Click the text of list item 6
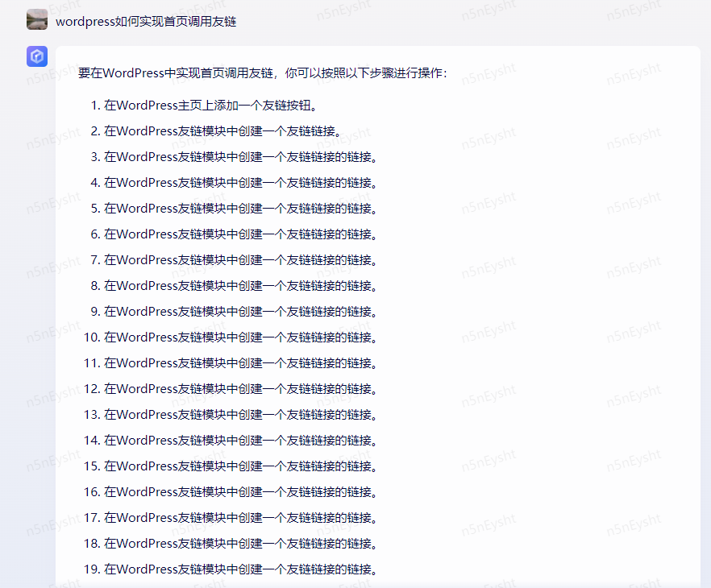 [x=240, y=234]
